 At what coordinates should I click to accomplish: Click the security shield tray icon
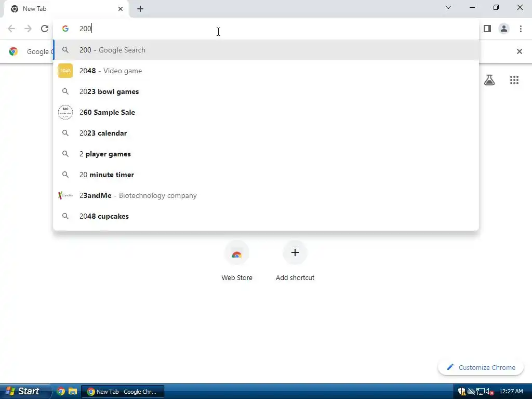(x=462, y=392)
